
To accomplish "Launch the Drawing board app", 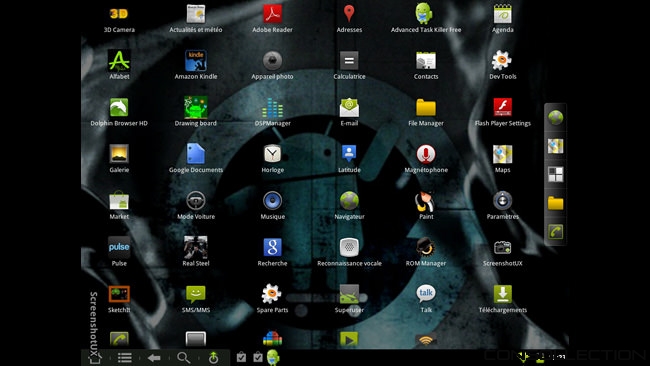I will click(196, 111).
